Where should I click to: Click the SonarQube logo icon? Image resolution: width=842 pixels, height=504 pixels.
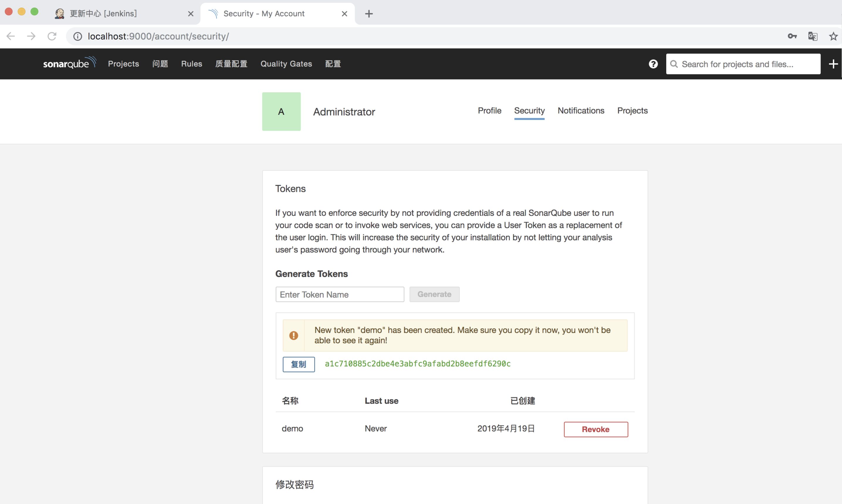pyautogui.click(x=68, y=63)
